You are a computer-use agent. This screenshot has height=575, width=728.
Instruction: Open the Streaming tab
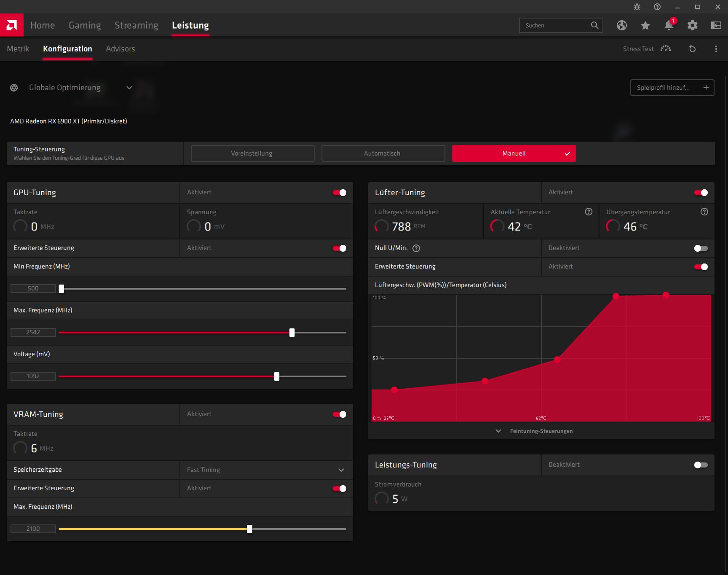pyautogui.click(x=136, y=25)
